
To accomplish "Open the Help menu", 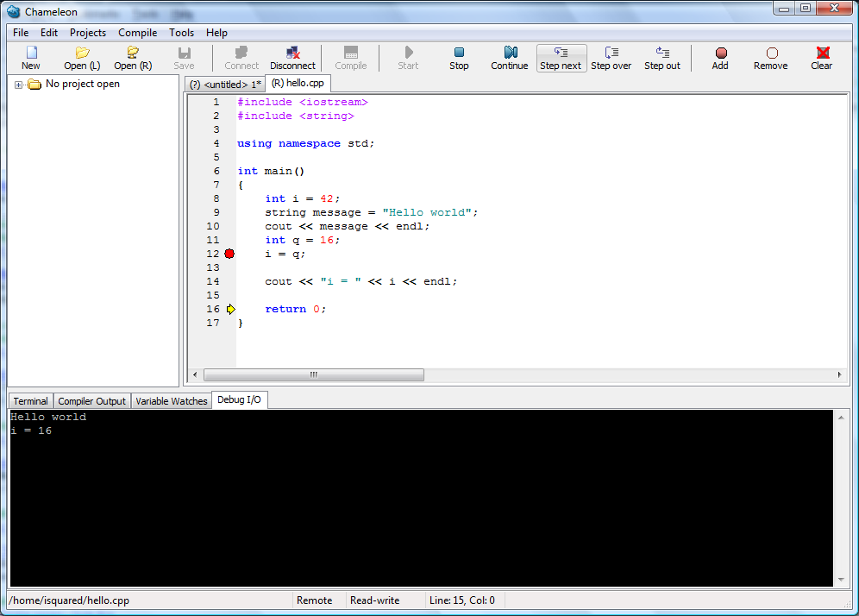I will click(216, 33).
